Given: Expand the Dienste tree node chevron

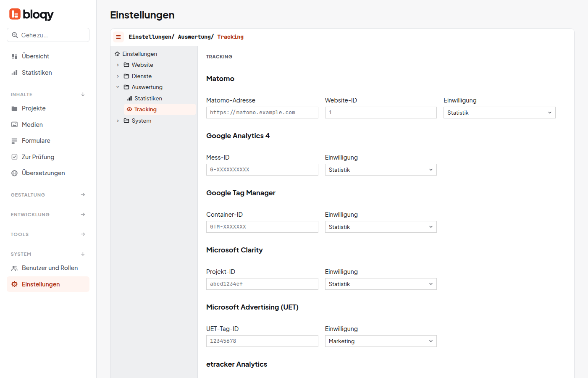Looking at the screenshot, I should [x=118, y=76].
